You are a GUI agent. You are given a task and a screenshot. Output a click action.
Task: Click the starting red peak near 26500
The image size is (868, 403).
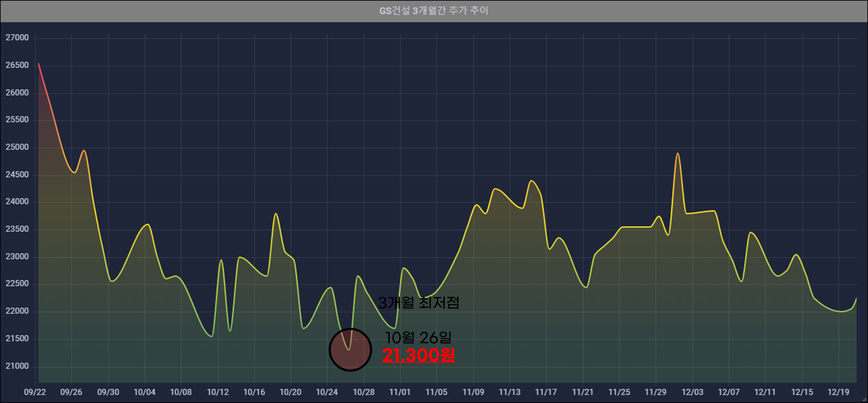point(39,64)
